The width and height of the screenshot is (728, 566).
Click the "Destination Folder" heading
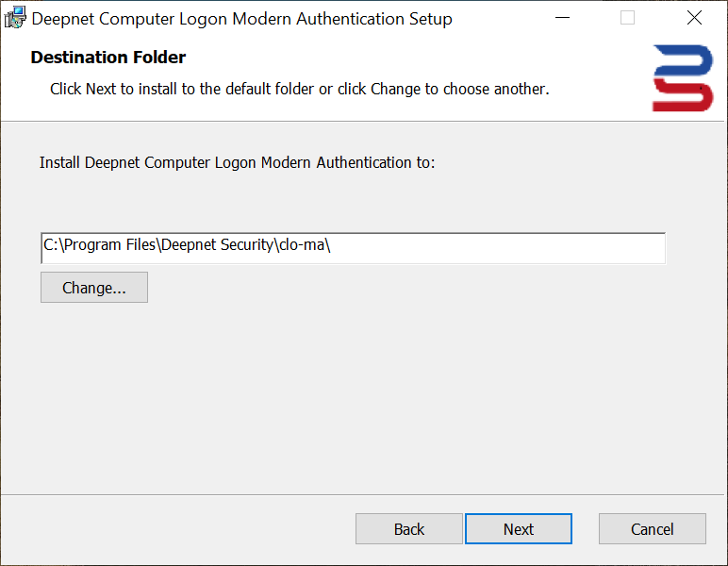tap(108, 58)
